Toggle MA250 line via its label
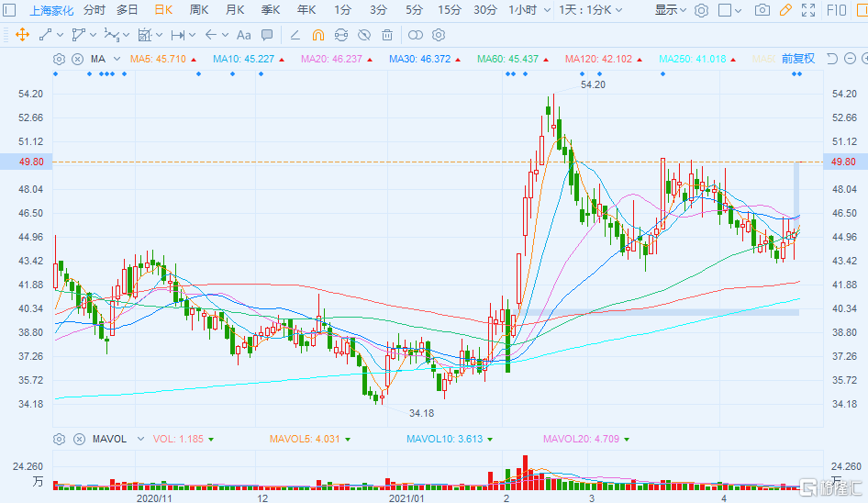 pos(693,59)
